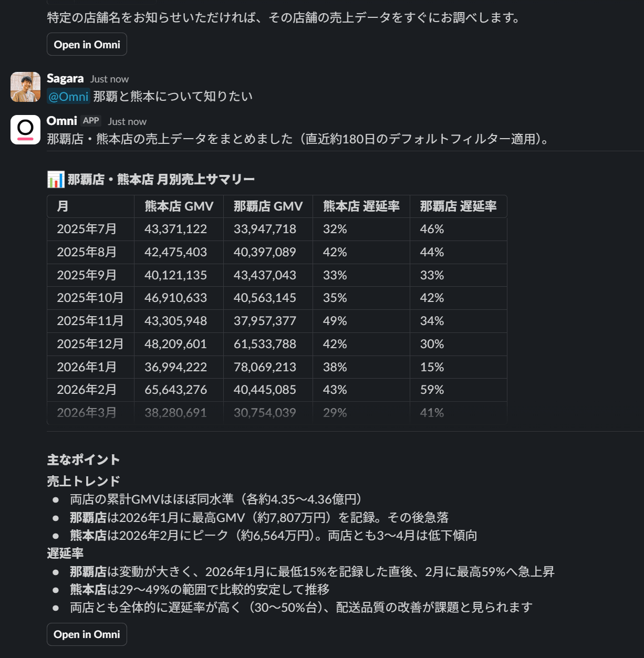Click the APP badge next to Omni
644x658 pixels.
pos(91,121)
